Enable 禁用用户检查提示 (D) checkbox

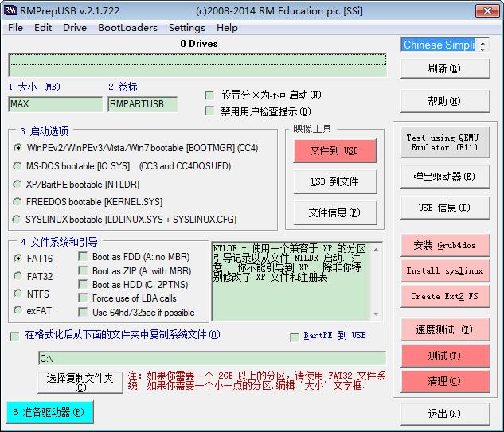click(x=209, y=111)
